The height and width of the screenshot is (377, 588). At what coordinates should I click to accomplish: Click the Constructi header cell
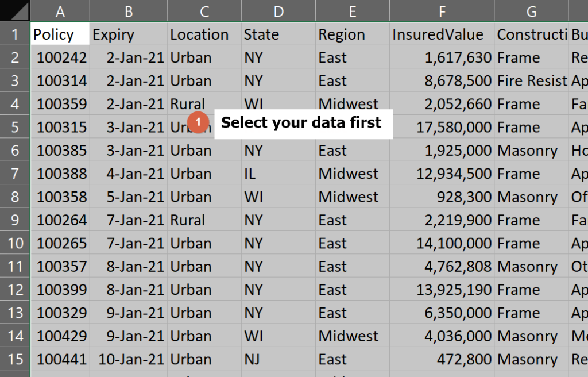531,34
